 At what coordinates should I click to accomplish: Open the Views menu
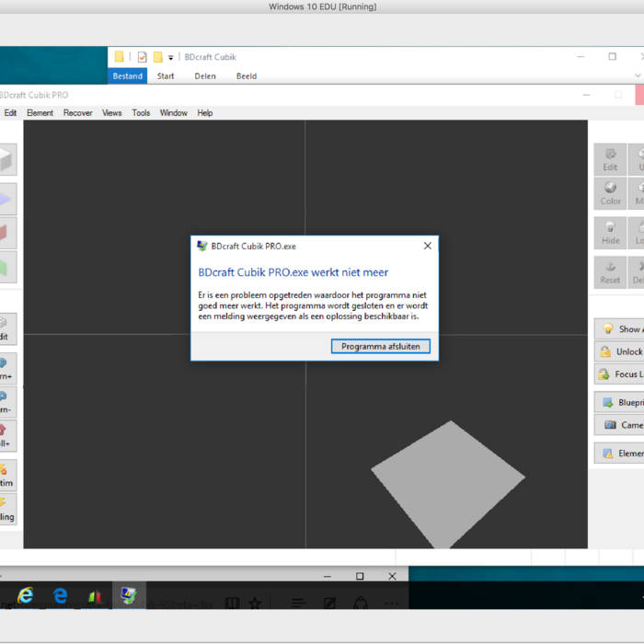tap(111, 112)
